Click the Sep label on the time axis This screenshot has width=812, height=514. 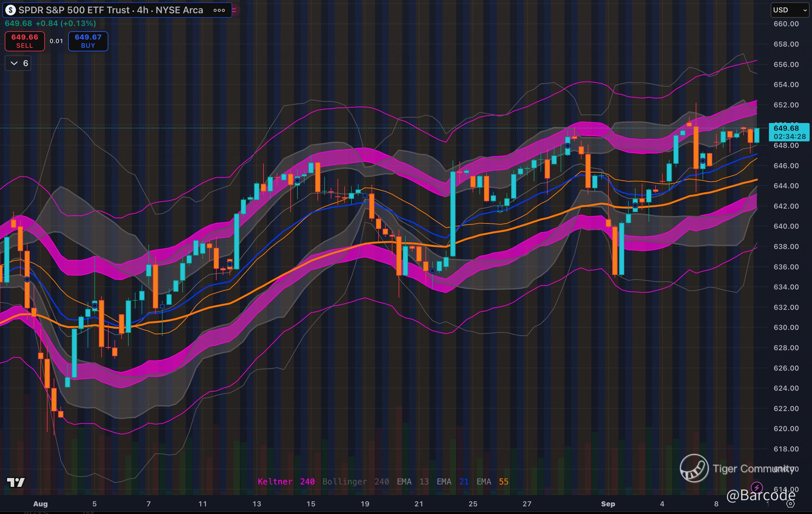[x=608, y=504]
